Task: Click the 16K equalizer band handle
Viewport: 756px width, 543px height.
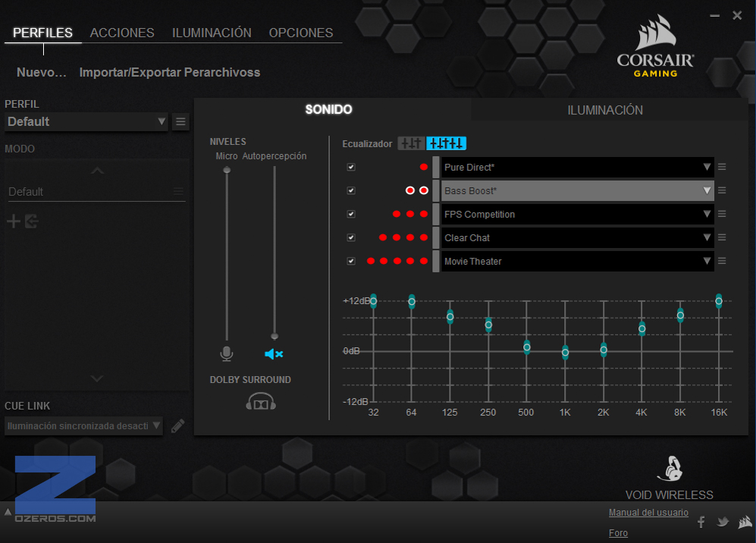Action: (719, 301)
